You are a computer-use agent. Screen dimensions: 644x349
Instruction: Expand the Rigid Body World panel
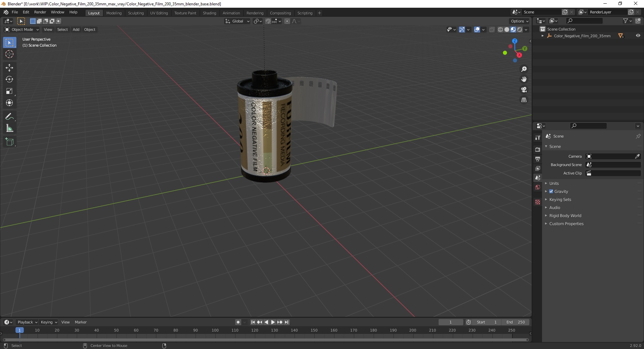point(565,215)
